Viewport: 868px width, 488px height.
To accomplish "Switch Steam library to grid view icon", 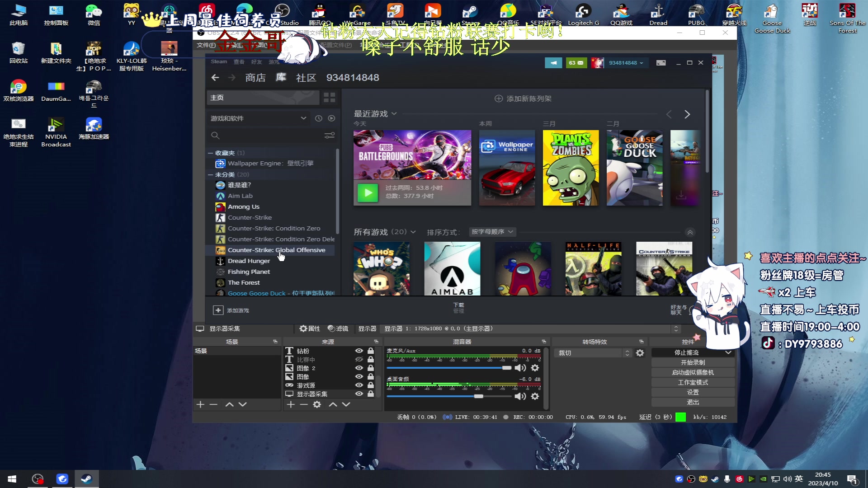I will (x=330, y=98).
